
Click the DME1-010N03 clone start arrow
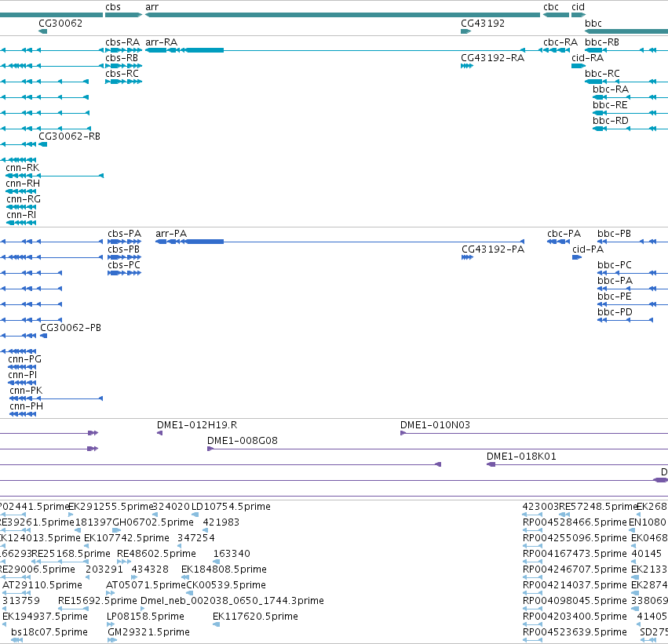[x=403, y=433]
